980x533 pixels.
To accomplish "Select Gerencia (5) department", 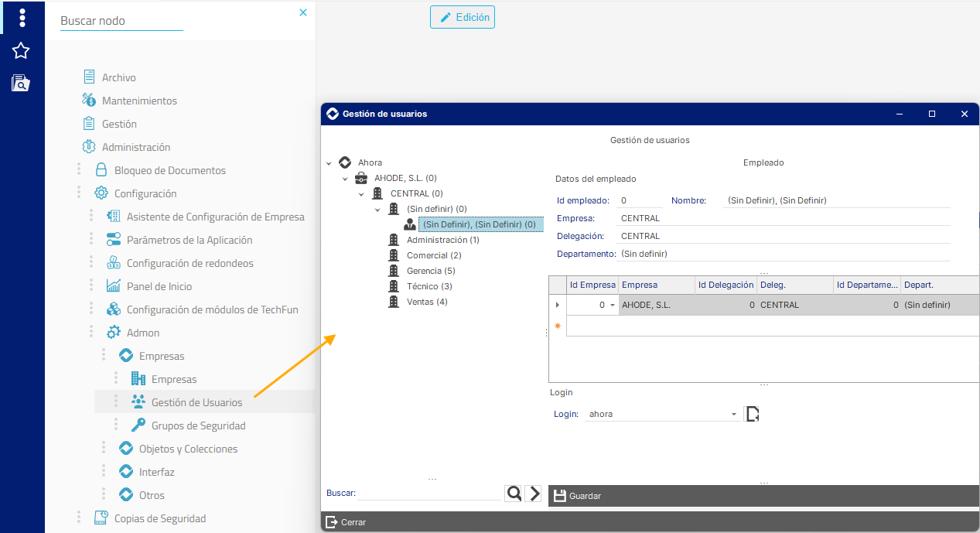I will 431,271.
